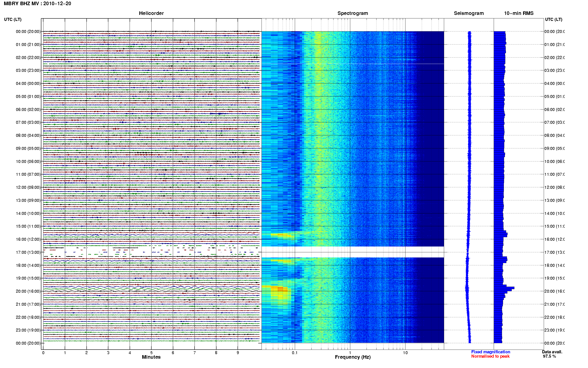588x368 pixels.
Task: Click the tallest RMS bar near 20:00
Action: (504, 288)
